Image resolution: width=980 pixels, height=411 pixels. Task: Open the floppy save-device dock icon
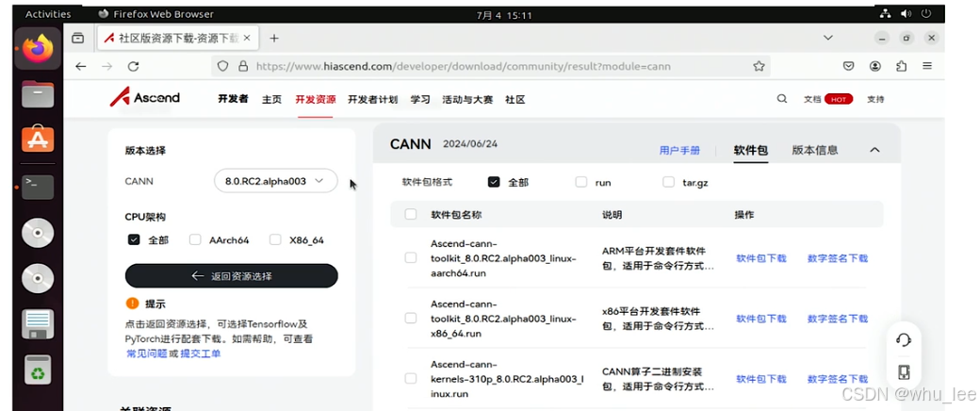(x=38, y=324)
